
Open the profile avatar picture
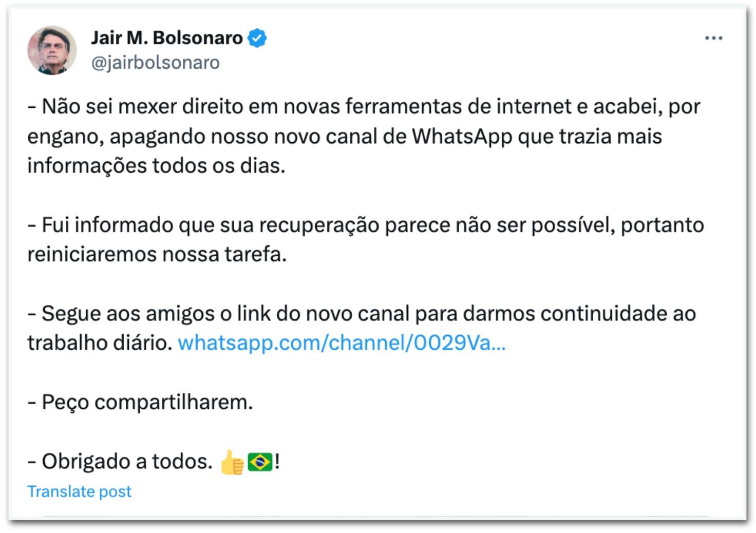[x=52, y=50]
